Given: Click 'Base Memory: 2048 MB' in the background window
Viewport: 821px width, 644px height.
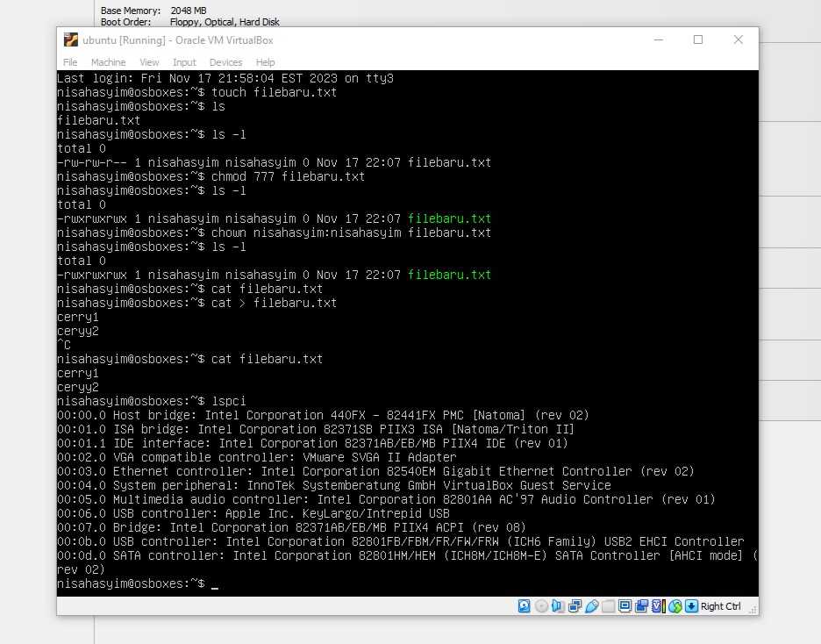Looking at the screenshot, I should 153,11.
